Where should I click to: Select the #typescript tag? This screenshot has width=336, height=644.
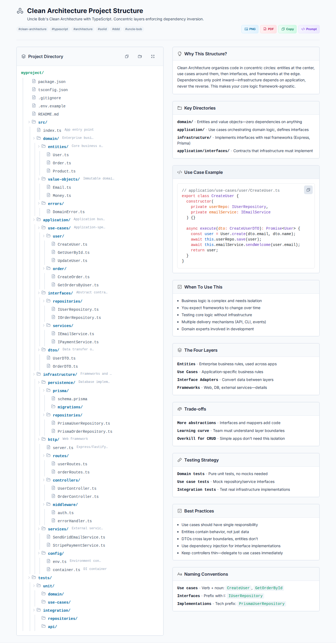[60, 29]
